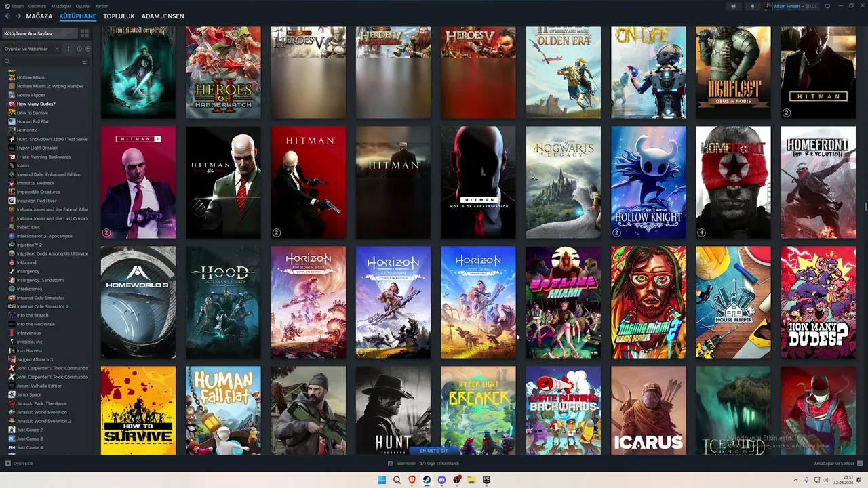868x488 pixels.
Task: Open Human Fall Flat cover
Action: point(223,411)
